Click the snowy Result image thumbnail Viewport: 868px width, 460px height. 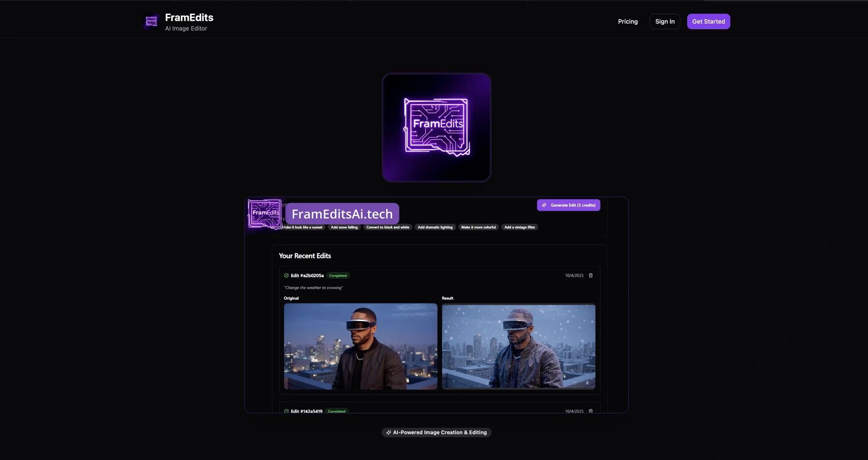[519, 346]
